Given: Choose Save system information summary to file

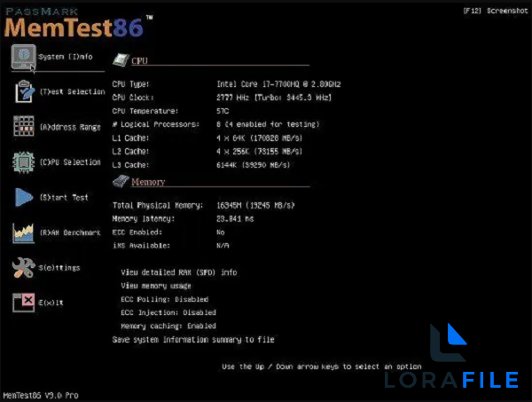Looking at the screenshot, I should [x=193, y=340].
